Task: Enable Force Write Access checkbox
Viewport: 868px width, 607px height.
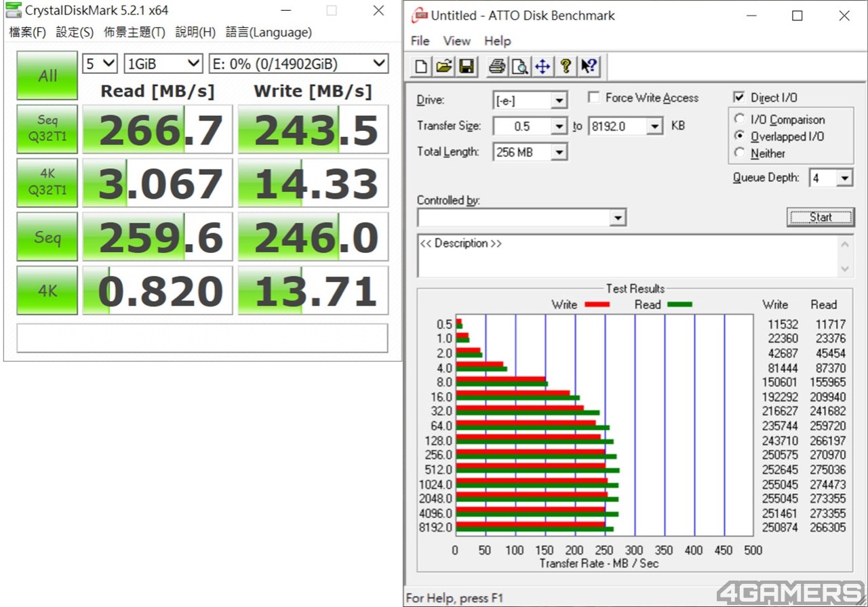Action: click(x=594, y=98)
